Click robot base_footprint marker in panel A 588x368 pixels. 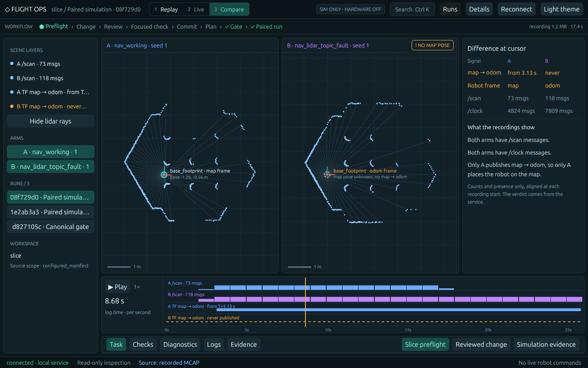[164, 175]
